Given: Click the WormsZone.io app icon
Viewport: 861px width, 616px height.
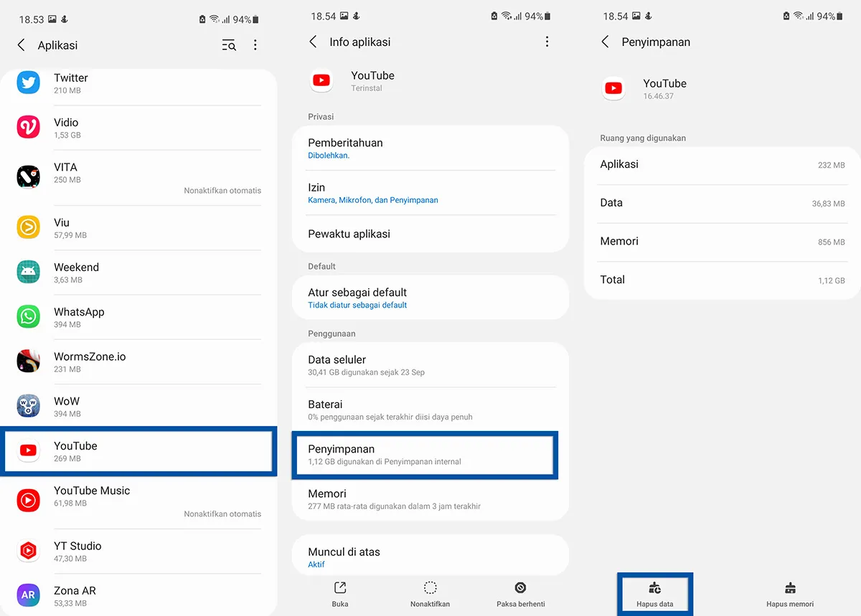Looking at the screenshot, I should (x=27, y=362).
